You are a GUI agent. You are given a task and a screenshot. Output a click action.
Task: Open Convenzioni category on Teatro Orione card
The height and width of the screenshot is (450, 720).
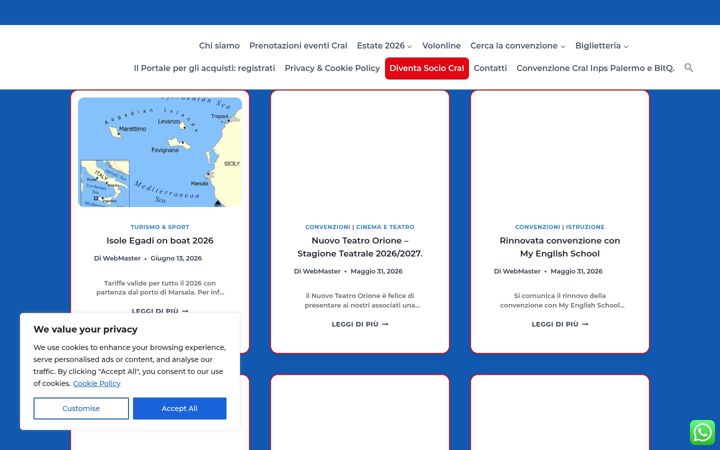pos(327,227)
